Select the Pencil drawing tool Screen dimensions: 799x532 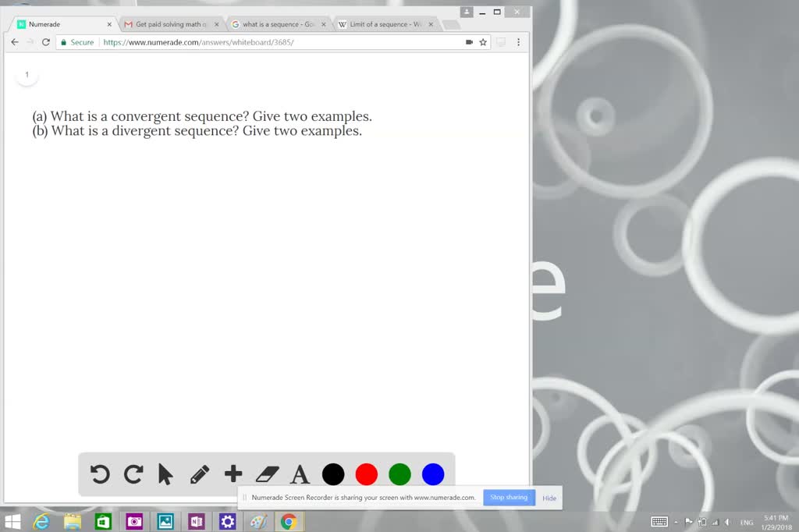coord(199,473)
